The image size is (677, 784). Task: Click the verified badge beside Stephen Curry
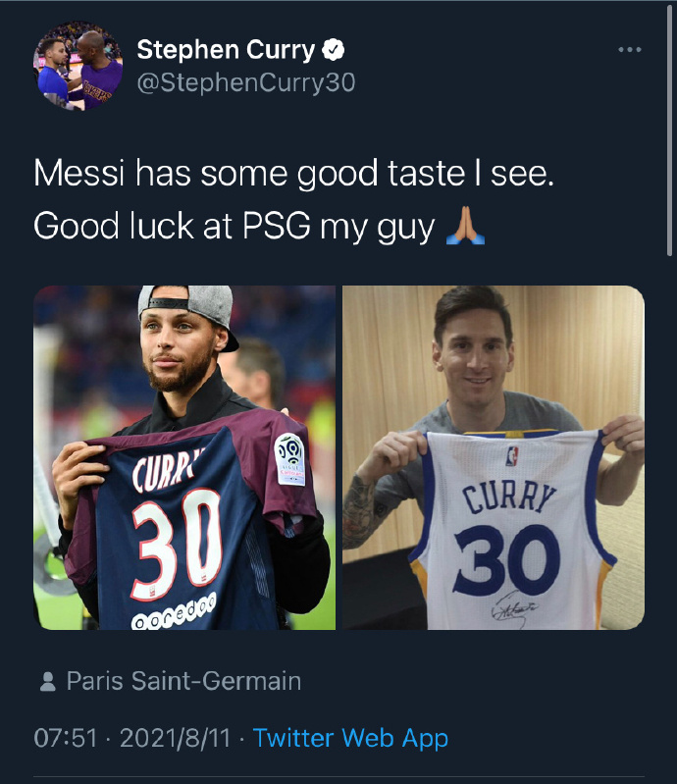click(335, 50)
